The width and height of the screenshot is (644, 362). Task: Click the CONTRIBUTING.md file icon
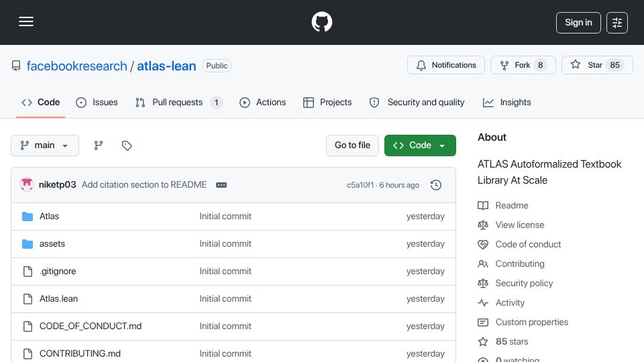(x=28, y=354)
